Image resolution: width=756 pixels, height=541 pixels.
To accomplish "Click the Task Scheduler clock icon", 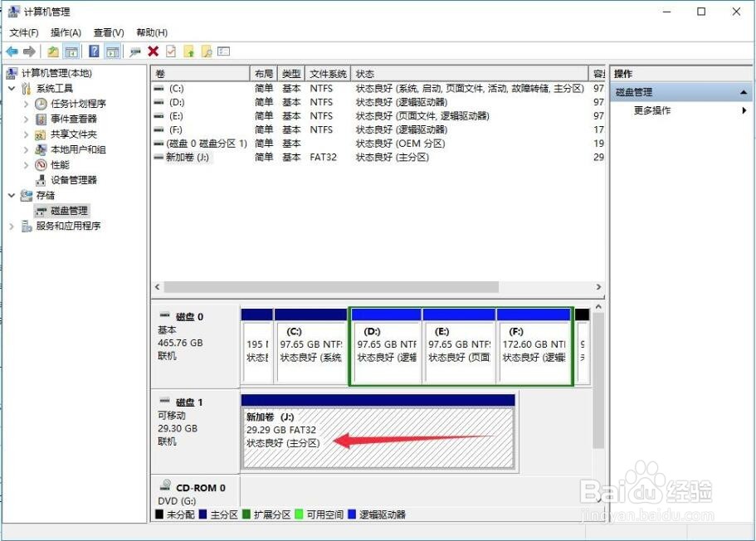I will pyautogui.click(x=41, y=104).
